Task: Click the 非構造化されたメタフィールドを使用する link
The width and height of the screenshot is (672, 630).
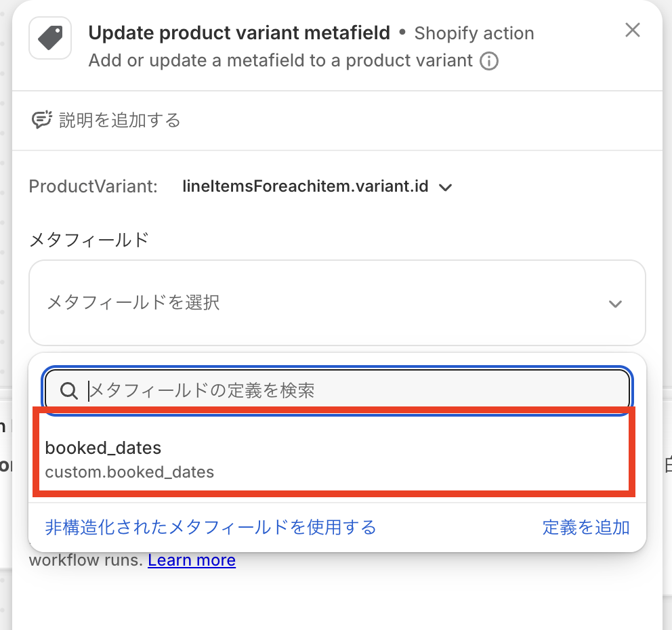Action: (x=211, y=528)
